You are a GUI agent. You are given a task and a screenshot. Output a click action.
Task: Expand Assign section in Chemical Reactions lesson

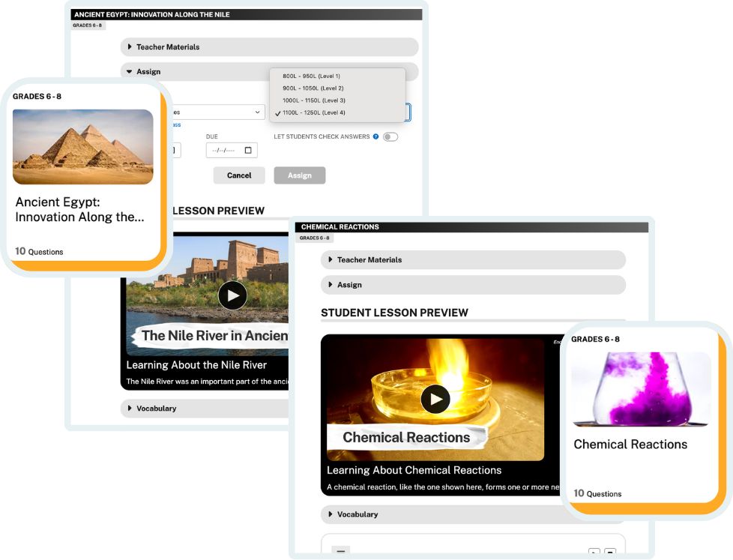349,285
